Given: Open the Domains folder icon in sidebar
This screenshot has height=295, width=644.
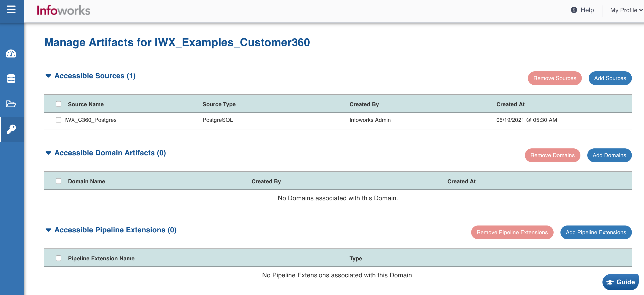Looking at the screenshot, I should (x=11, y=104).
